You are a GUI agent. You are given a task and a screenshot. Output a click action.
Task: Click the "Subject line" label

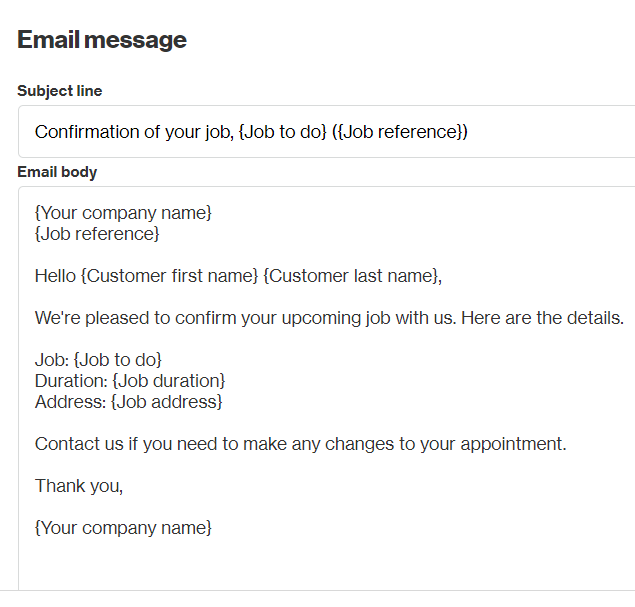(60, 91)
